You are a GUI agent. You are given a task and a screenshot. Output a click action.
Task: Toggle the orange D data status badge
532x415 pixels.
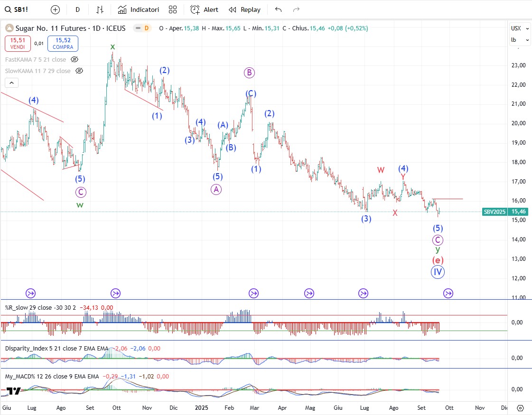coord(146,28)
